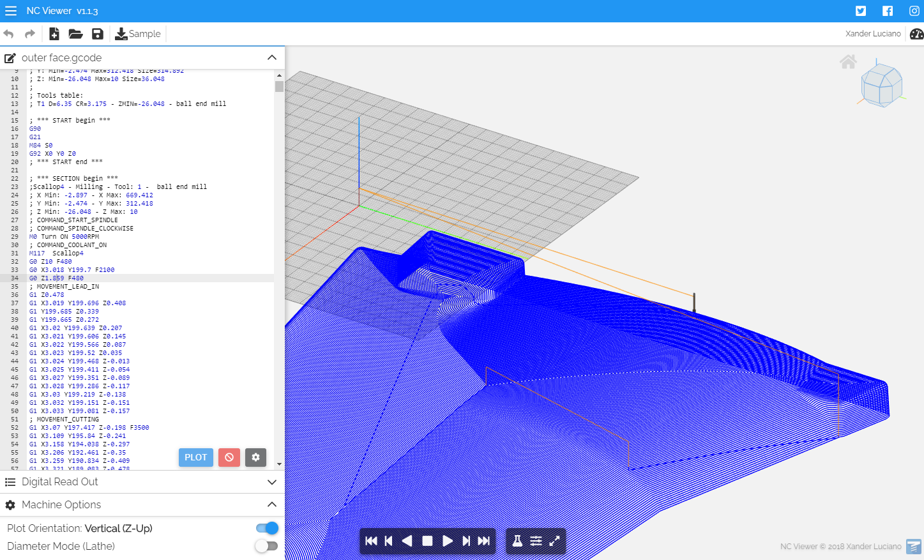
Task: Undo the last edit
Action: coord(8,34)
